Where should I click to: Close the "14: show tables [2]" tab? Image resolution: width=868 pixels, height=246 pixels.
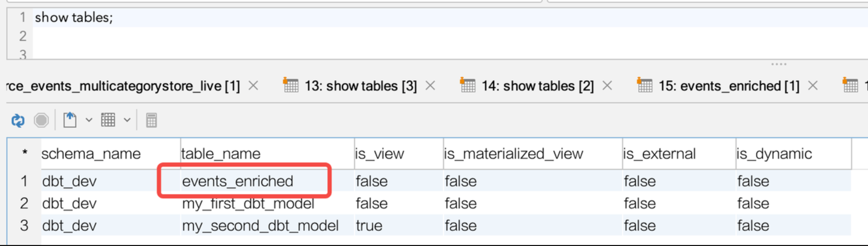pos(607,86)
